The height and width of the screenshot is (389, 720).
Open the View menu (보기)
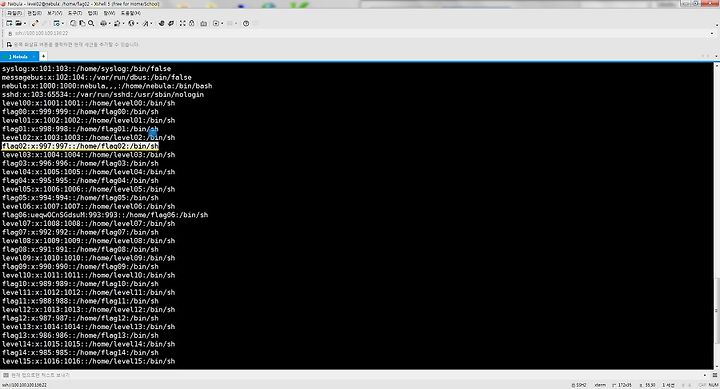tap(55, 13)
